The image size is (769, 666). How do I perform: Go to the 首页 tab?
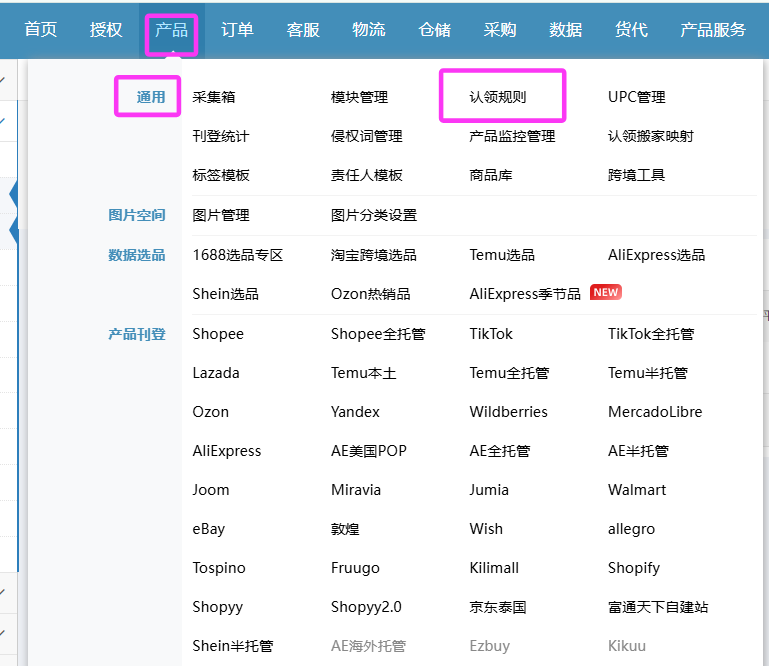click(41, 30)
